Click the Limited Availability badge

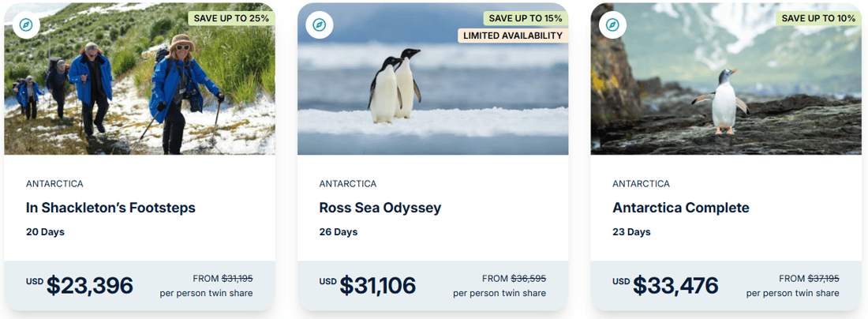(513, 36)
